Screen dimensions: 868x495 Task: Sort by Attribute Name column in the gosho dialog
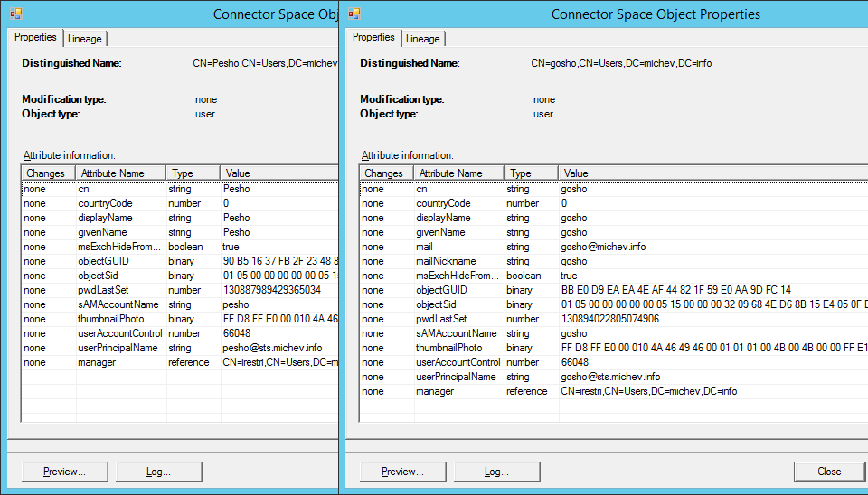pyautogui.click(x=458, y=173)
